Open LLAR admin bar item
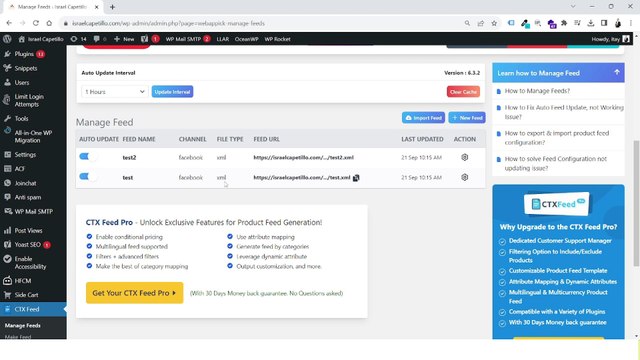Image resolution: width=640 pixels, height=360 pixels. point(222,39)
